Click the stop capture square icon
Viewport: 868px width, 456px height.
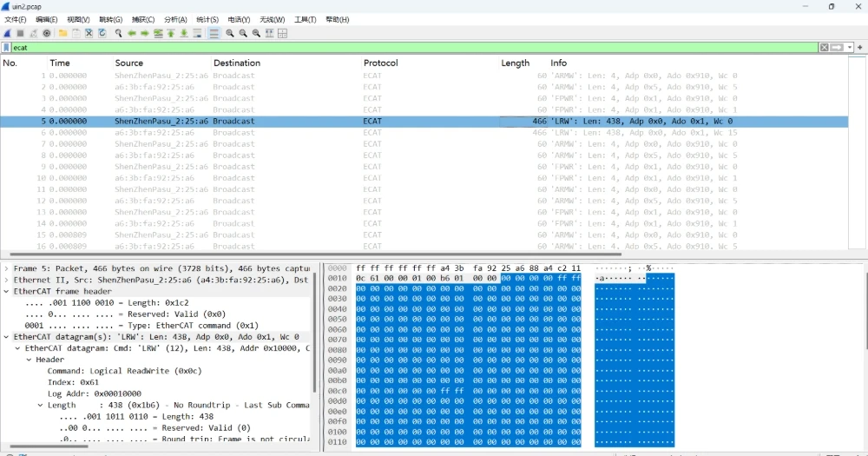click(21, 33)
